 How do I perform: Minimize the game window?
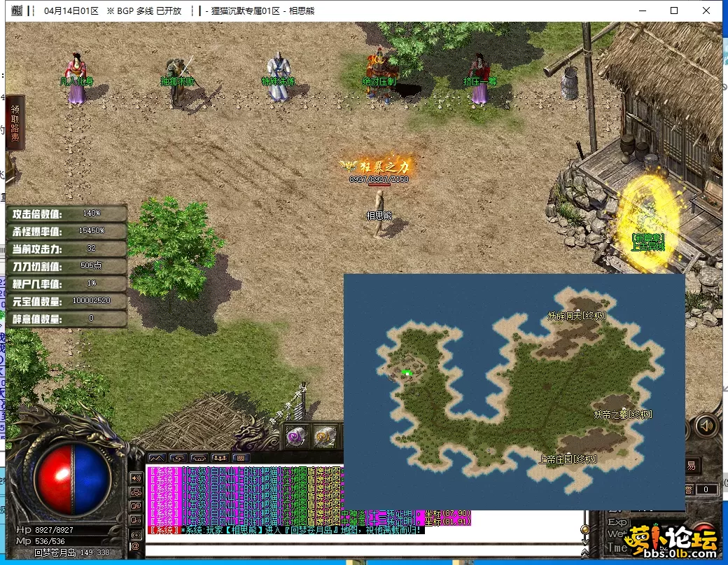[x=643, y=11]
